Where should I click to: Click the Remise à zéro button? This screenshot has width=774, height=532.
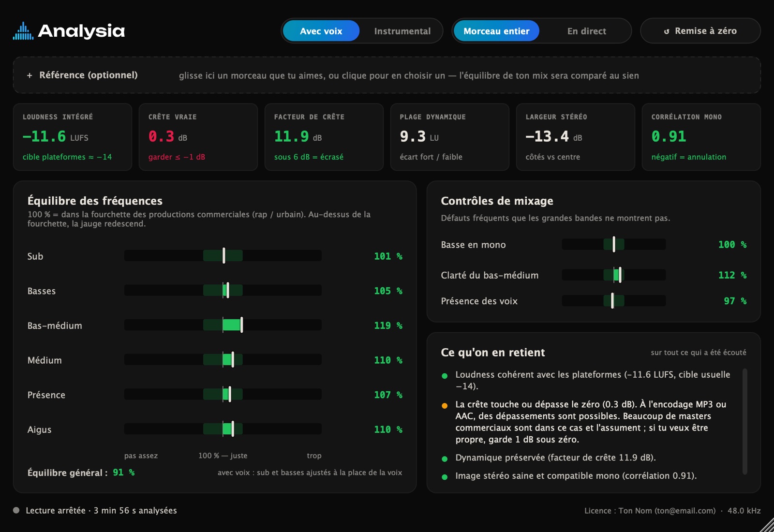click(x=700, y=31)
